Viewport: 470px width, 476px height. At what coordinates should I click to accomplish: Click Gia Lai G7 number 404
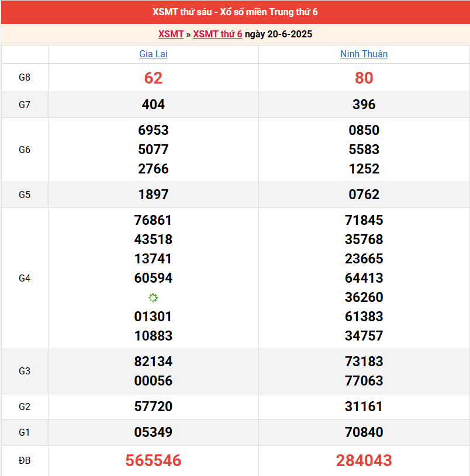pos(153,105)
